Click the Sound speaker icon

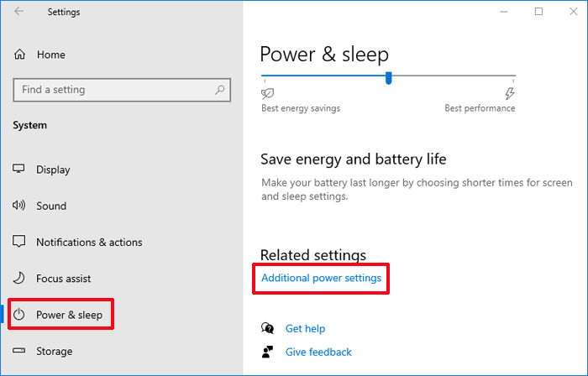(18, 206)
